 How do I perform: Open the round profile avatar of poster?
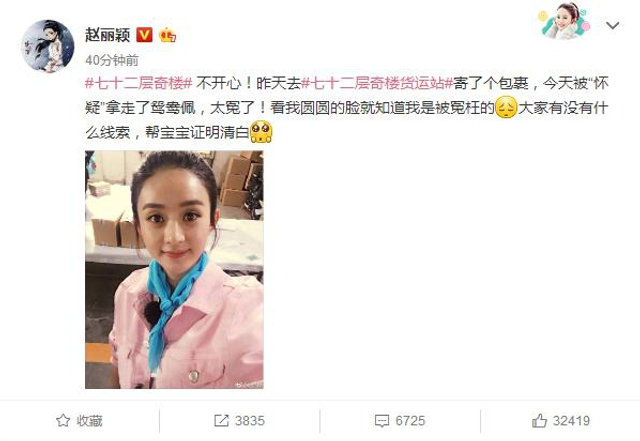coord(48,46)
